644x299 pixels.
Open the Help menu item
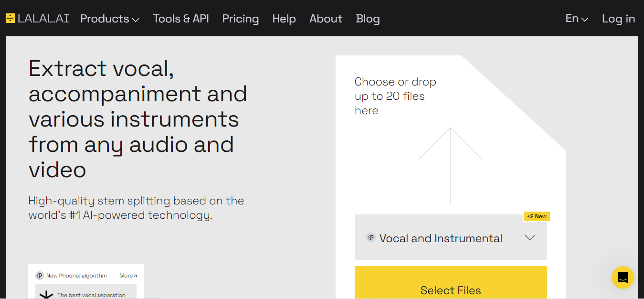click(x=284, y=19)
